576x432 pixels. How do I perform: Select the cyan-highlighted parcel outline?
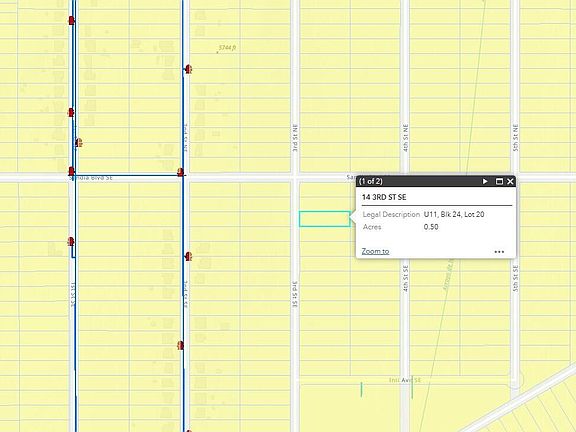tap(324, 219)
